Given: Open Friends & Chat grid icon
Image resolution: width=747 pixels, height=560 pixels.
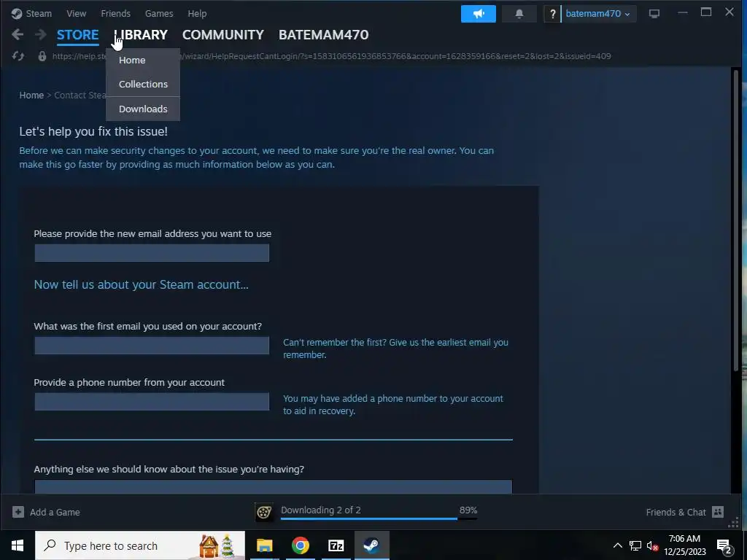Looking at the screenshot, I should 718,512.
